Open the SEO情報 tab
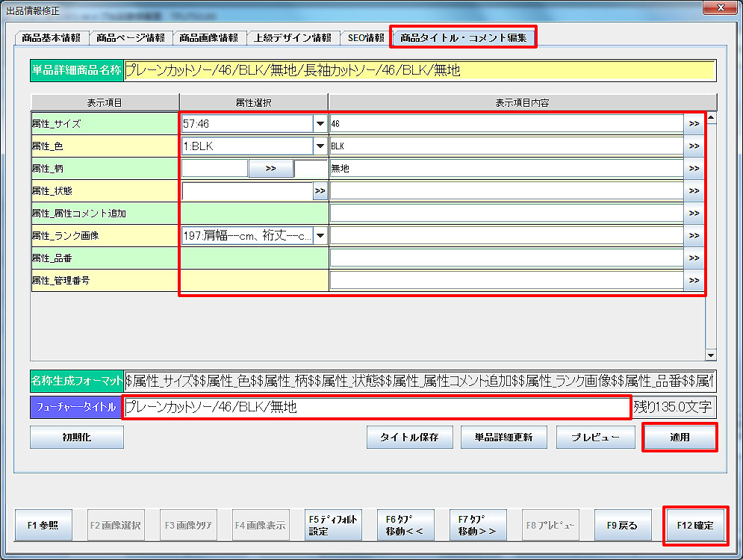The height and width of the screenshot is (560, 743). 366,37
